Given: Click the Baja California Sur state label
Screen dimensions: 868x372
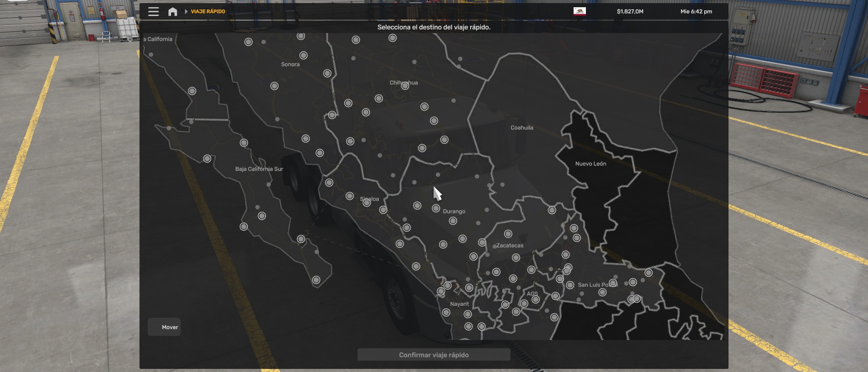Looking at the screenshot, I should pos(259,169).
